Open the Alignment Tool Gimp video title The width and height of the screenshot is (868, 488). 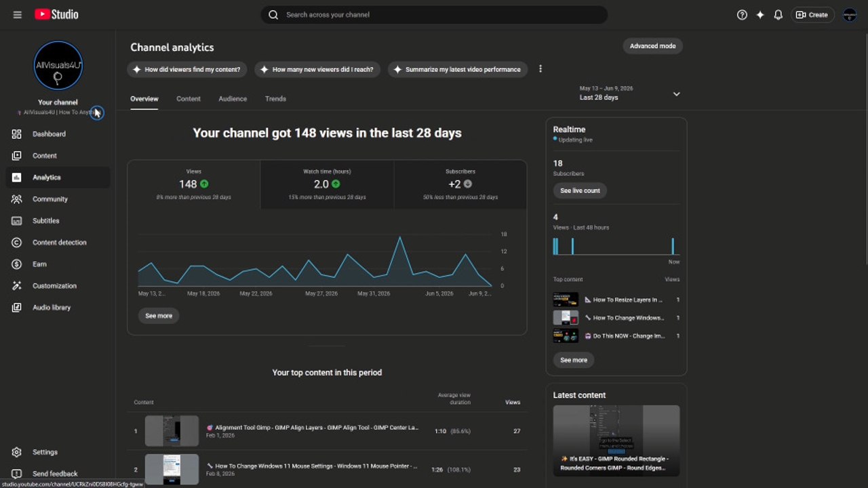[313, 428]
